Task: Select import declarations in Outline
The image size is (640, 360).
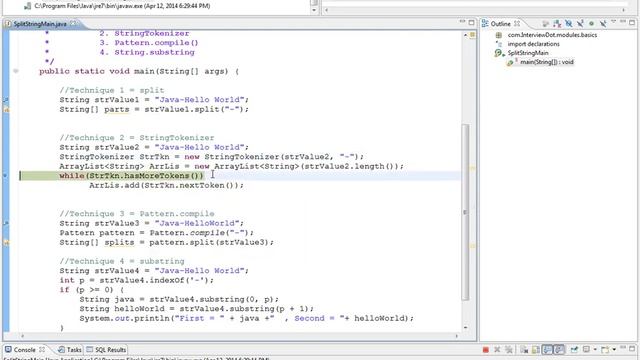Action: coord(533,44)
